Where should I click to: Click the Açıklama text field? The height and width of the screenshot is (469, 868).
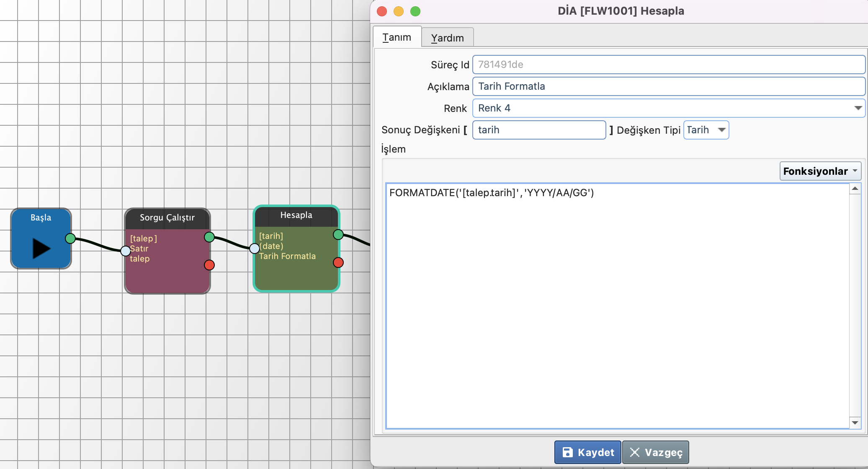tap(668, 86)
